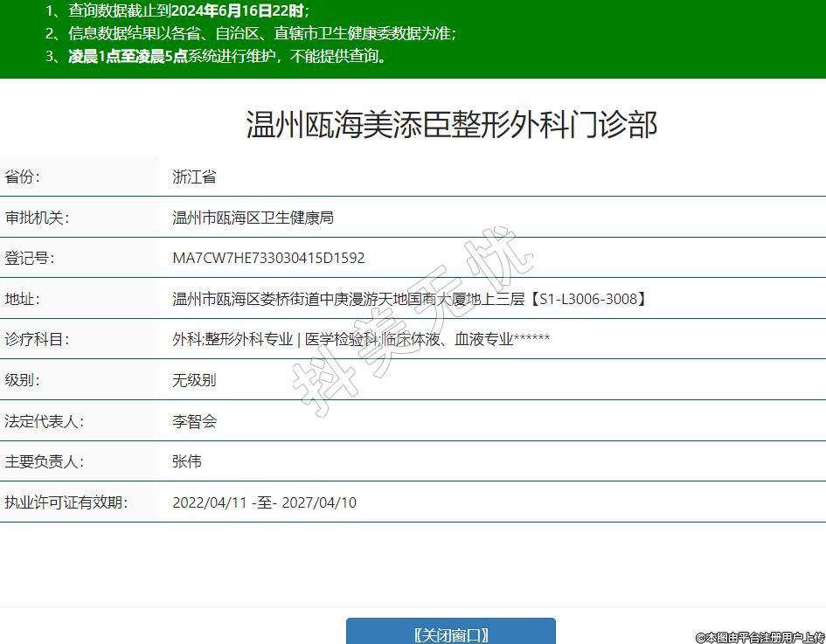This screenshot has width=826, height=644.
Task: Select the province value 浙江省
Action: coord(194,177)
